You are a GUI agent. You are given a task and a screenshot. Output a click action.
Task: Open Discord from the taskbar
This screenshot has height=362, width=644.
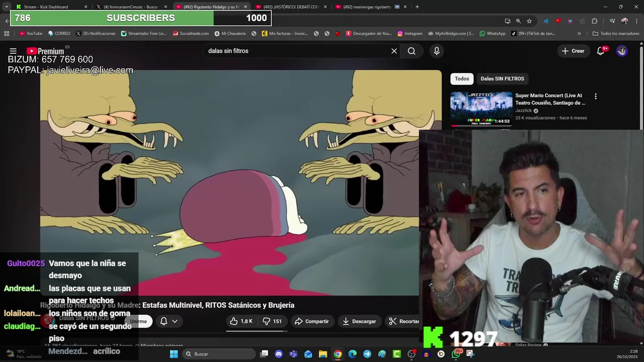[279, 354]
